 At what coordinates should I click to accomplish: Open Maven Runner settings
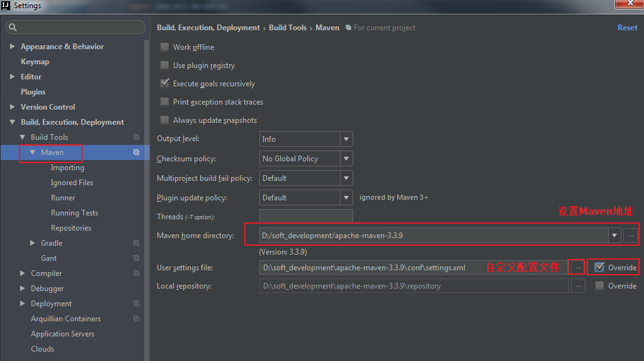click(x=63, y=198)
